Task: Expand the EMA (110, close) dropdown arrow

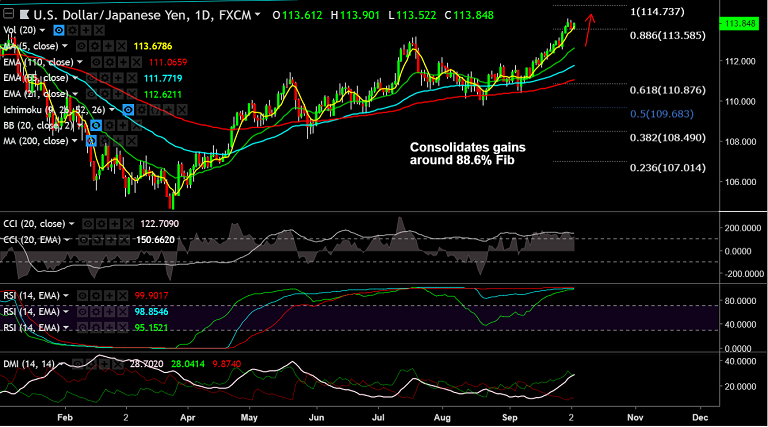Action: coord(80,62)
